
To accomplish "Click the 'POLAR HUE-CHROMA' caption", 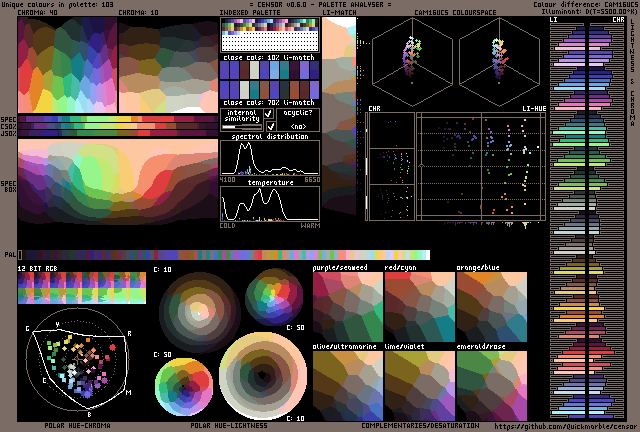I will point(78,426).
